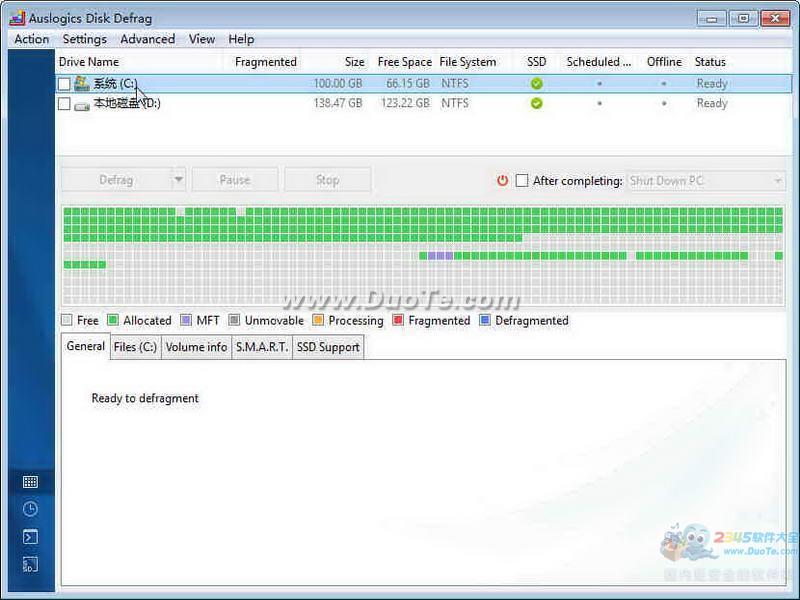Sort by the Fragmented column header

[x=265, y=62]
